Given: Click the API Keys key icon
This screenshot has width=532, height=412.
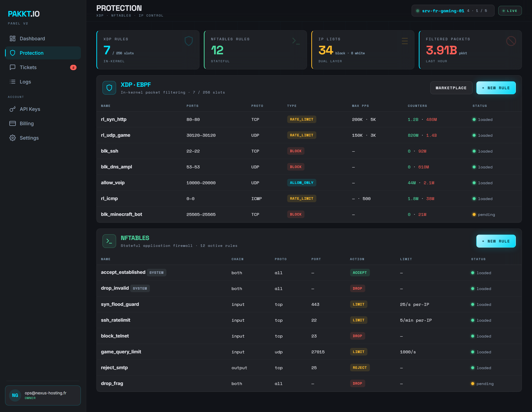Looking at the screenshot, I should tap(12, 109).
